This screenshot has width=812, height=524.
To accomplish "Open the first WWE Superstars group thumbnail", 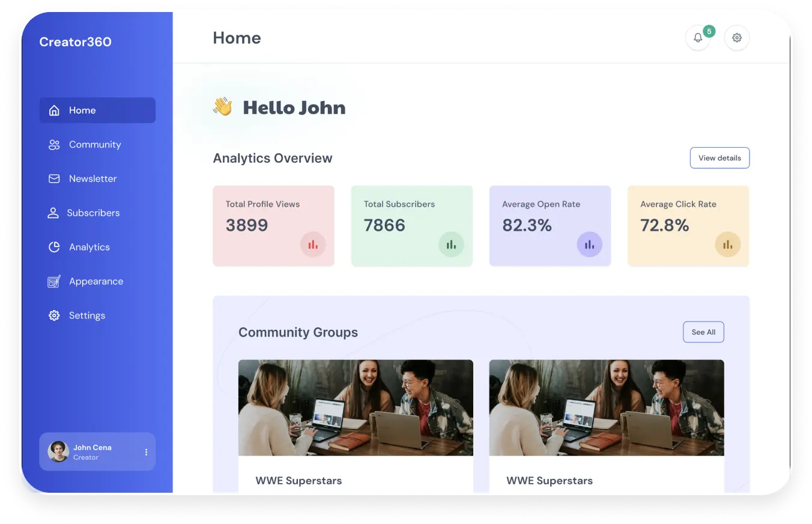I will [356, 407].
